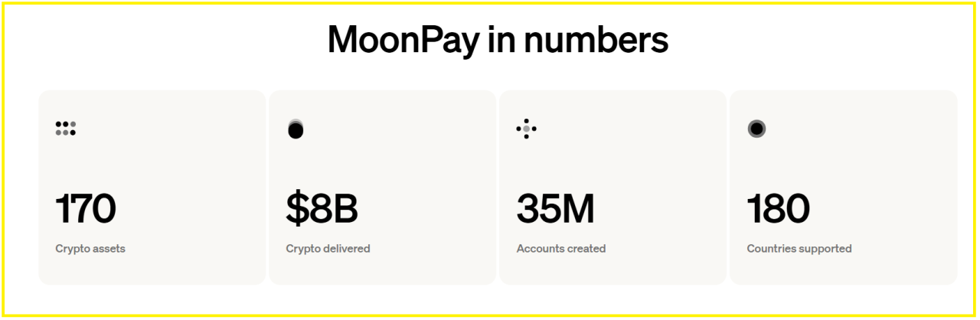Click the six-dot grid icon above 170
Viewport: 980px width, 320px height.
point(66,129)
